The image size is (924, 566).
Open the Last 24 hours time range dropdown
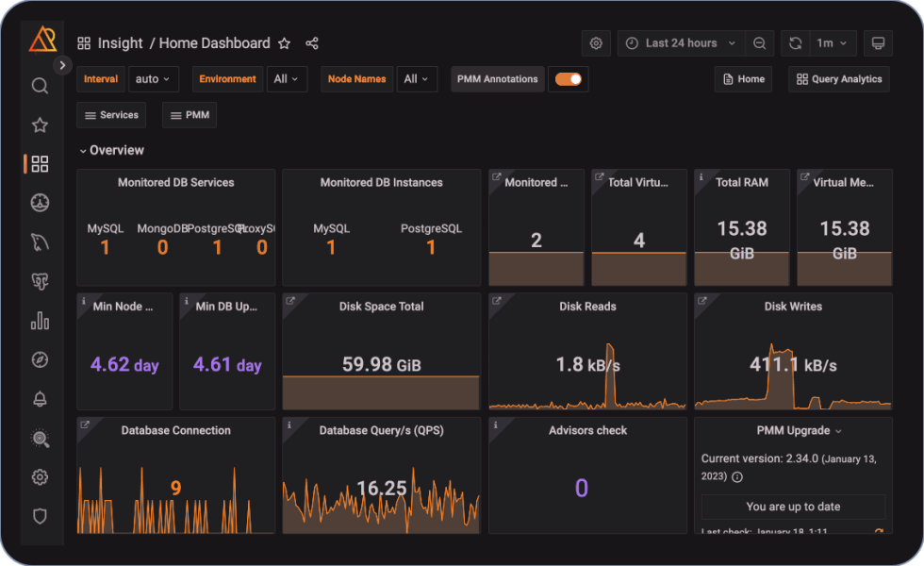681,42
